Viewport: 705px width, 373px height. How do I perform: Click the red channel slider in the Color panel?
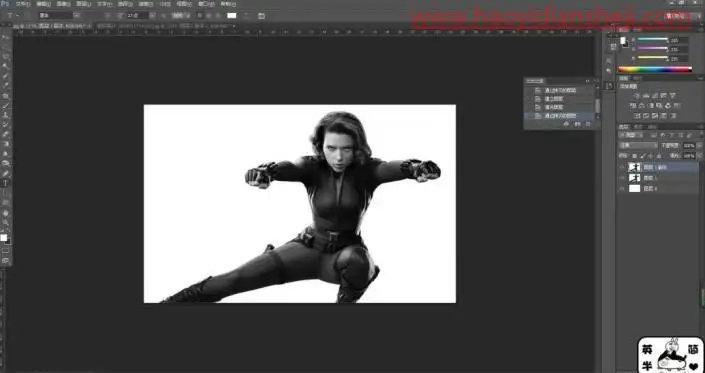(653, 40)
